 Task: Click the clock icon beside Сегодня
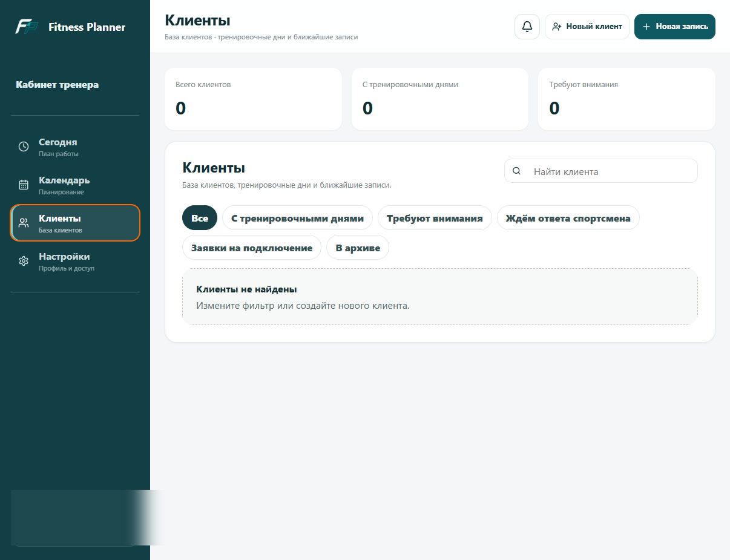pos(24,147)
